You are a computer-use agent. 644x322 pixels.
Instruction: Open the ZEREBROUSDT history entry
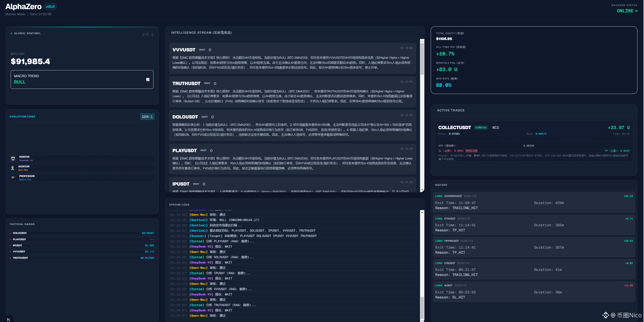click(x=534, y=202)
